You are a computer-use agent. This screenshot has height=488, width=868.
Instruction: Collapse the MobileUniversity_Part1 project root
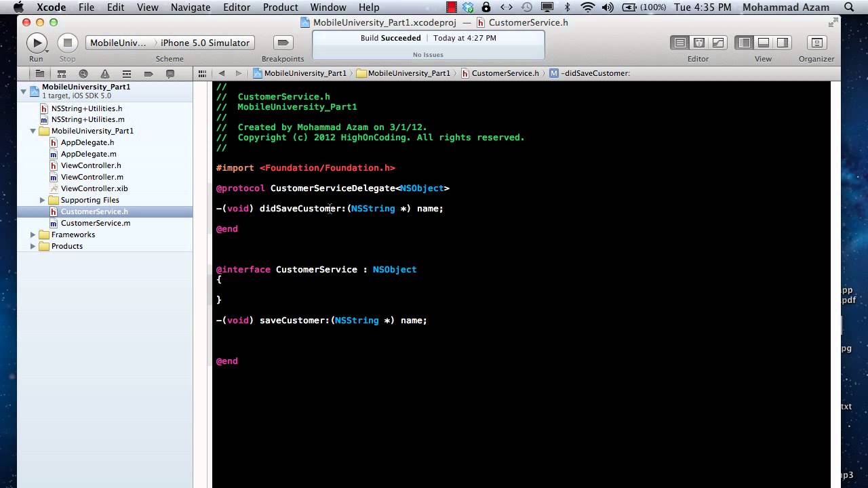pos(24,90)
